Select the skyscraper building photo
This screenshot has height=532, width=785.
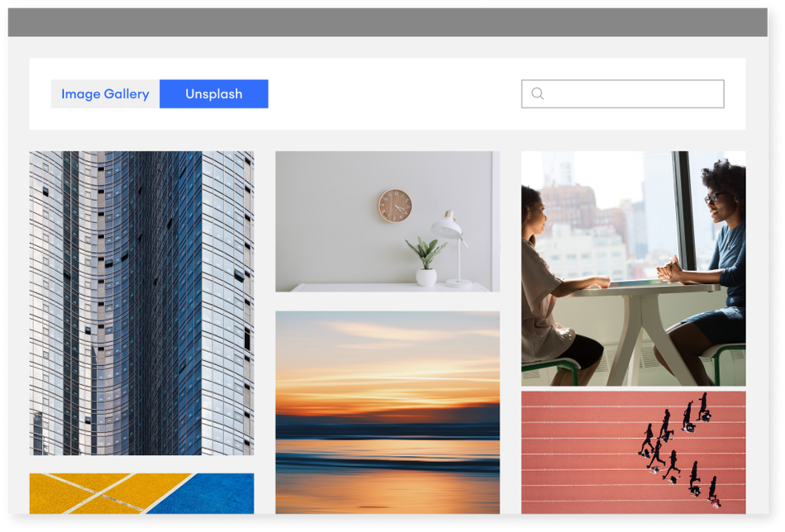[x=141, y=303]
